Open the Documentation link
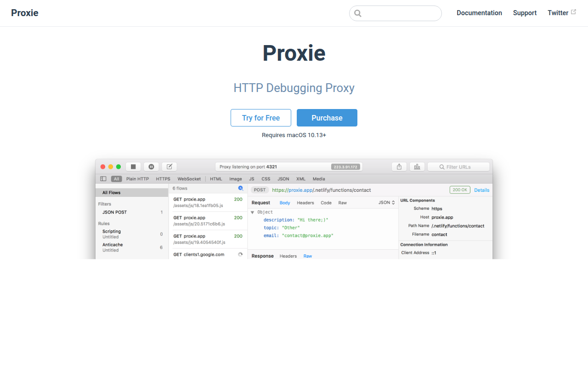The height and width of the screenshot is (368, 588). 479,13
